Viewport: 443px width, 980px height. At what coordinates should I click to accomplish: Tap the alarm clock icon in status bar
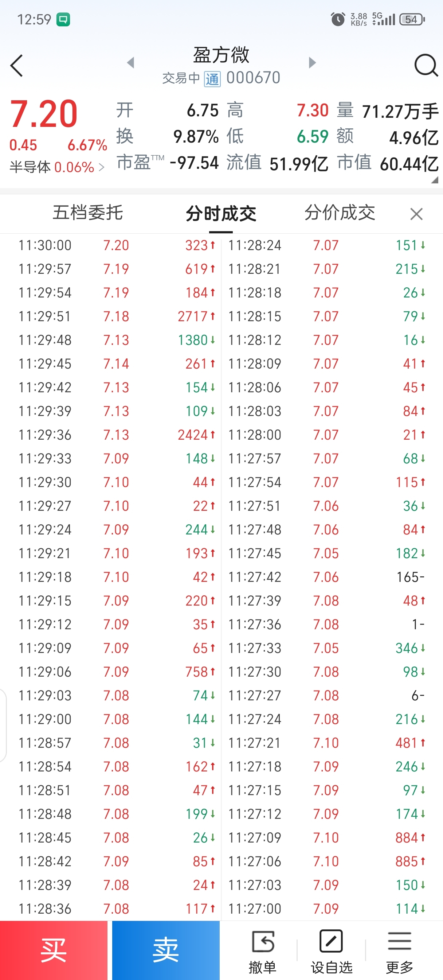338,19
